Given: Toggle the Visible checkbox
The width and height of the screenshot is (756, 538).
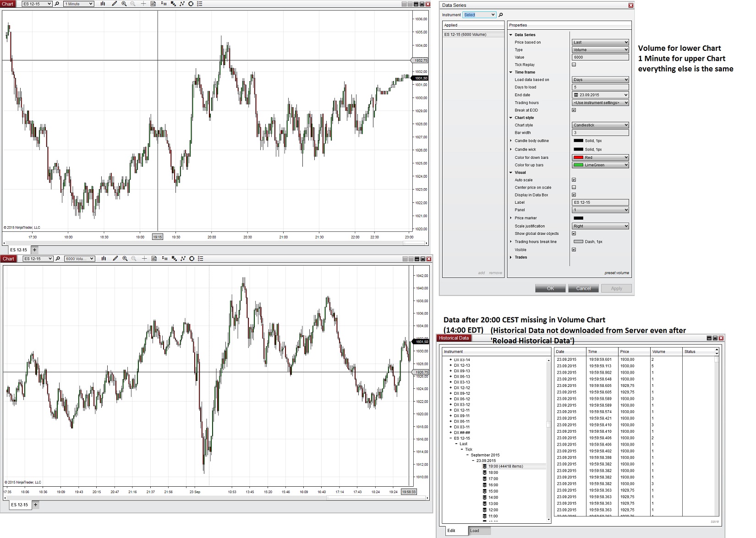Looking at the screenshot, I should (x=574, y=250).
